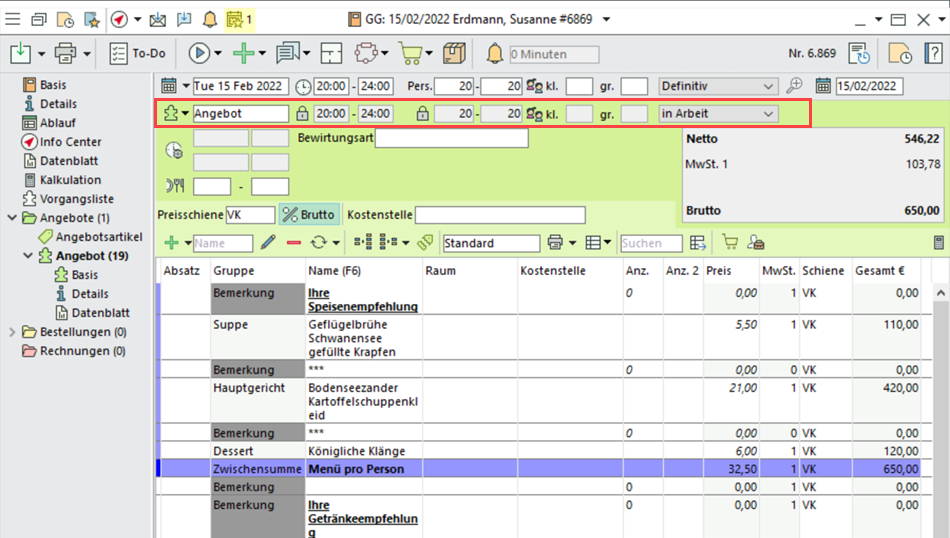Toggle the Brutto price mode button
Screen dimensions: 950x538
[308, 215]
